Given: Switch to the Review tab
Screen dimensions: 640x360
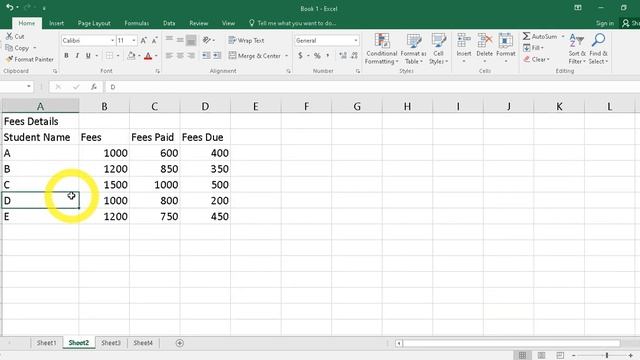Looking at the screenshot, I should (x=199, y=23).
